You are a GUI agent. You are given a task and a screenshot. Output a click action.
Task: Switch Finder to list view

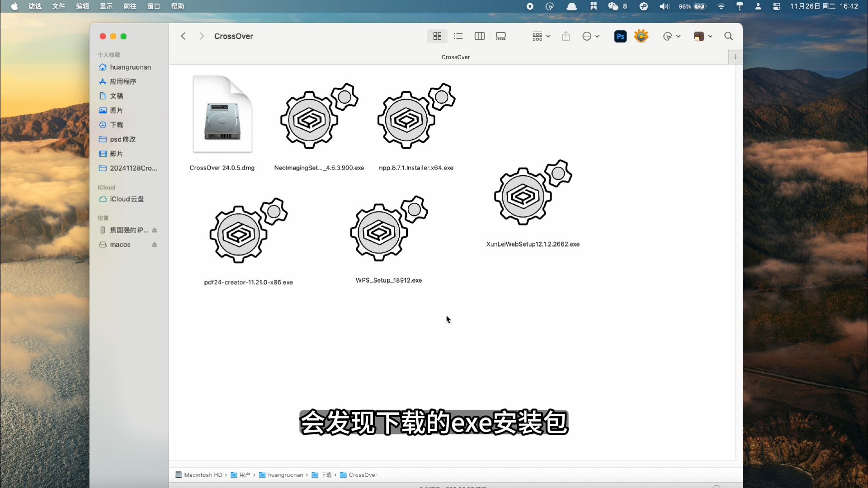pos(458,36)
